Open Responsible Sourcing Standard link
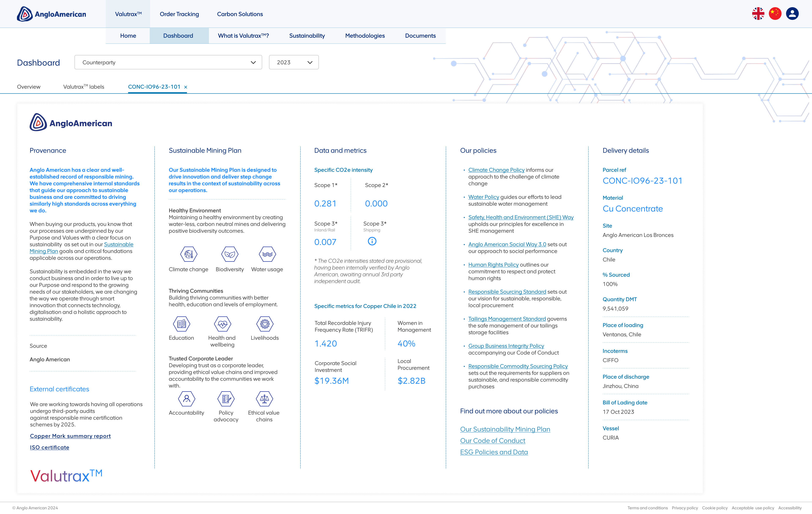 pos(507,292)
